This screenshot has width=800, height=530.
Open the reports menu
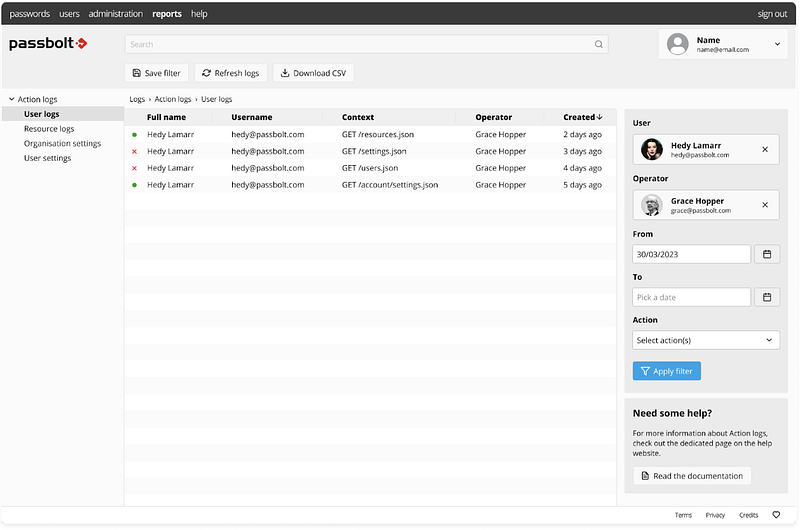167,14
